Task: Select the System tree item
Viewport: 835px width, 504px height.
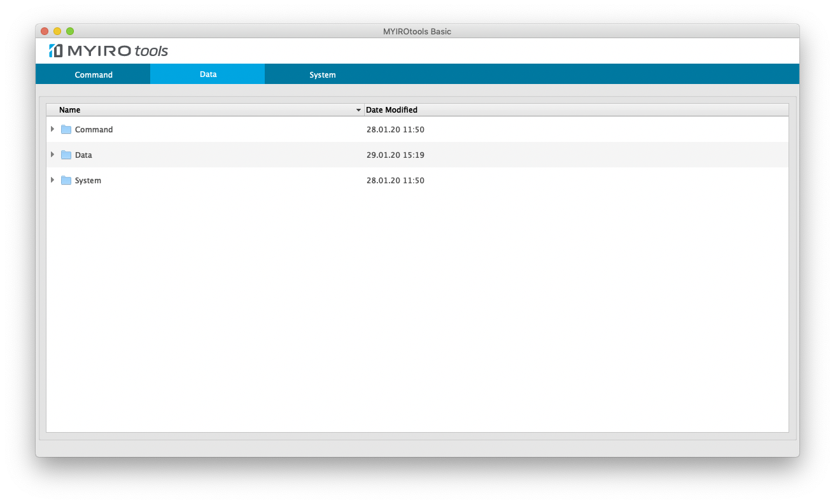Action: tap(88, 180)
